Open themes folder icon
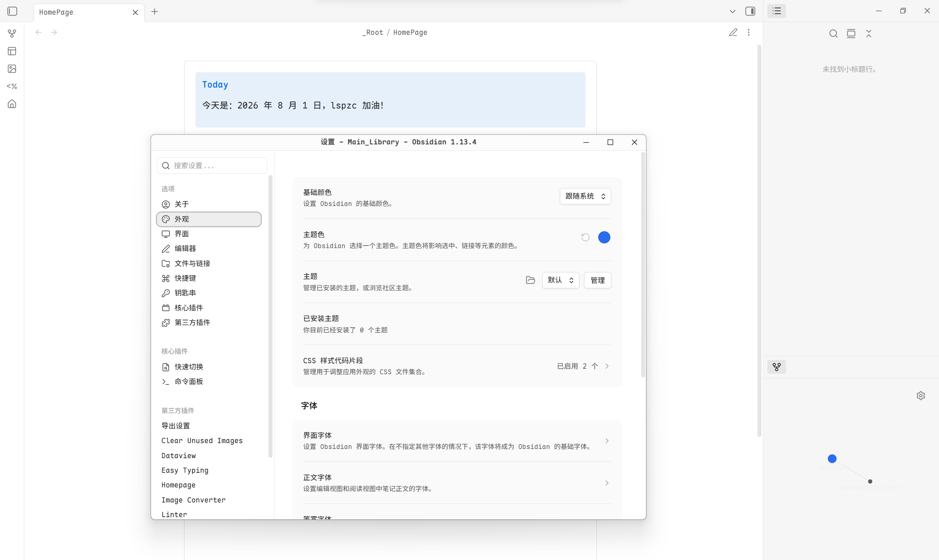Viewport: 939px width, 560px height. (530, 280)
